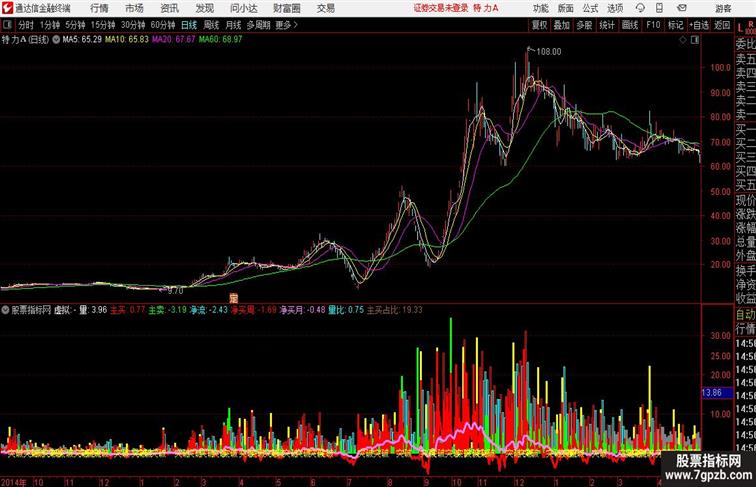The image size is (756, 487).
Task: Click the 游客 user label
Action: [x=723, y=9]
